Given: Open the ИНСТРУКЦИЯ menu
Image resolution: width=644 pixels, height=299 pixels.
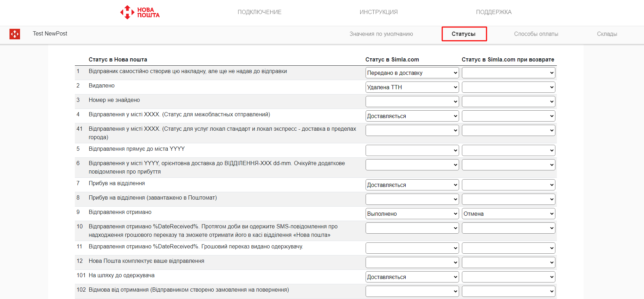Looking at the screenshot, I should [379, 12].
